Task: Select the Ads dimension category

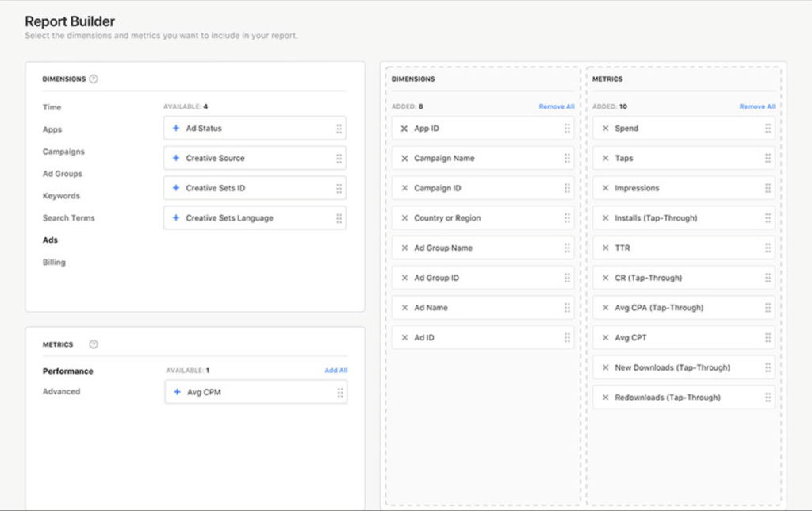Action: coord(50,240)
